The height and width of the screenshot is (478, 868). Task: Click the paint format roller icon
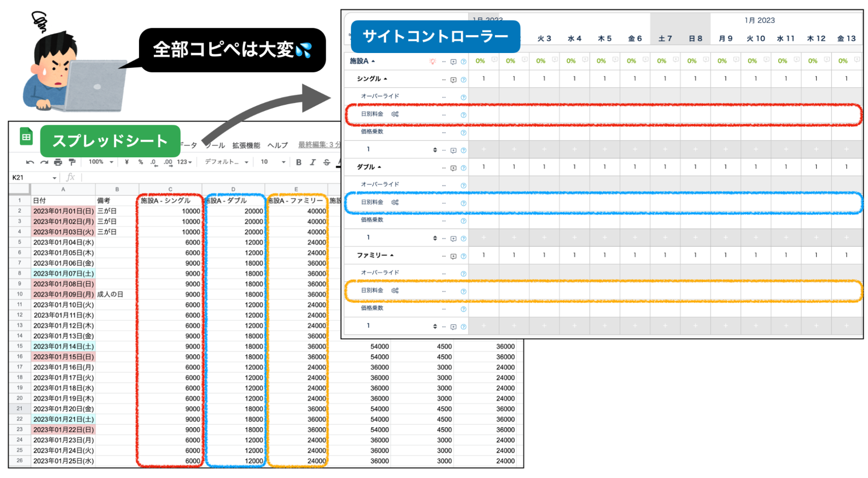(x=72, y=162)
